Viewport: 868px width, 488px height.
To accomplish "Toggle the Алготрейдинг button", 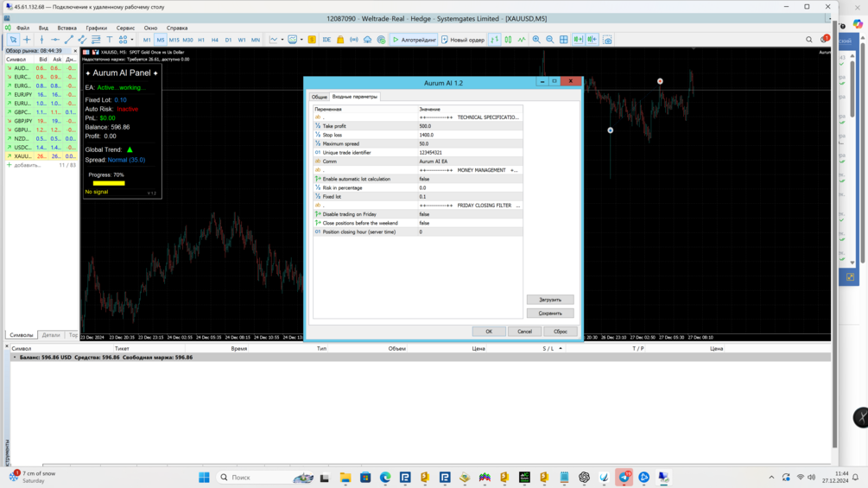I will pyautogui.click(x=414, y=40).
